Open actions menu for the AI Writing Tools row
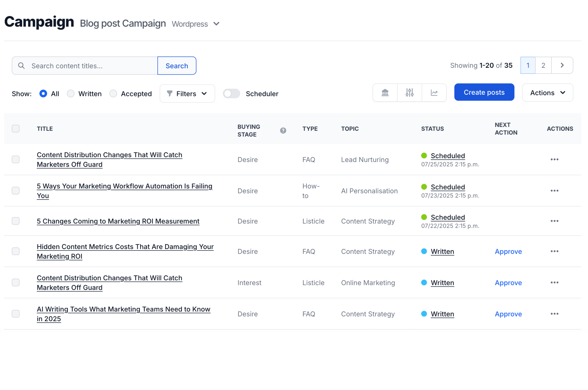This screenshot has width=588, height=390. pyautogui.click(x=554, y=314)
